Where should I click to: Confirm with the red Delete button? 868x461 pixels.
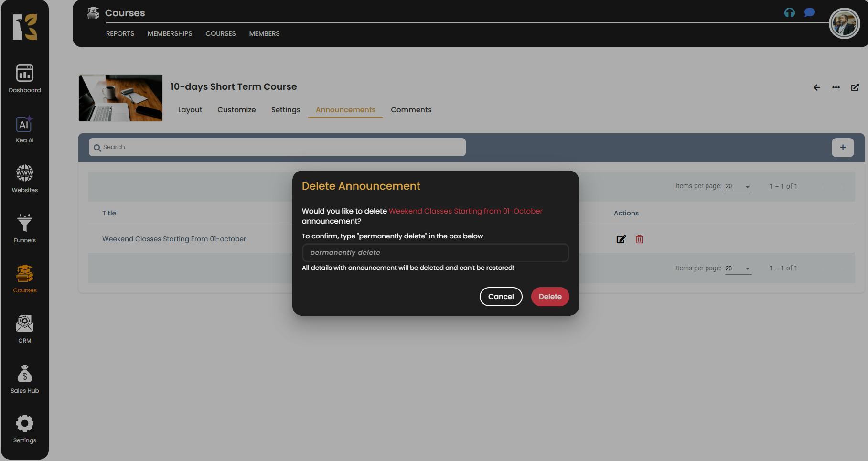pos(550,297)
